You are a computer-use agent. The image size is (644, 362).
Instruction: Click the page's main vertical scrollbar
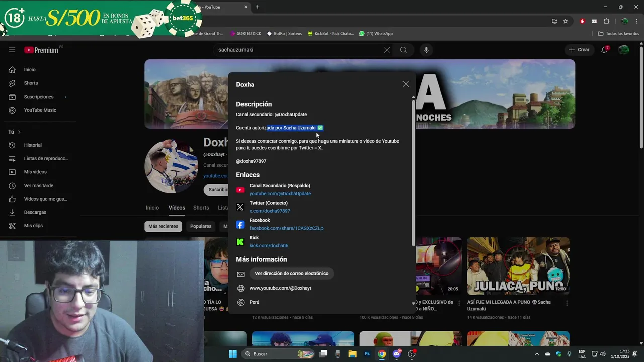click(x=641, y=98)
